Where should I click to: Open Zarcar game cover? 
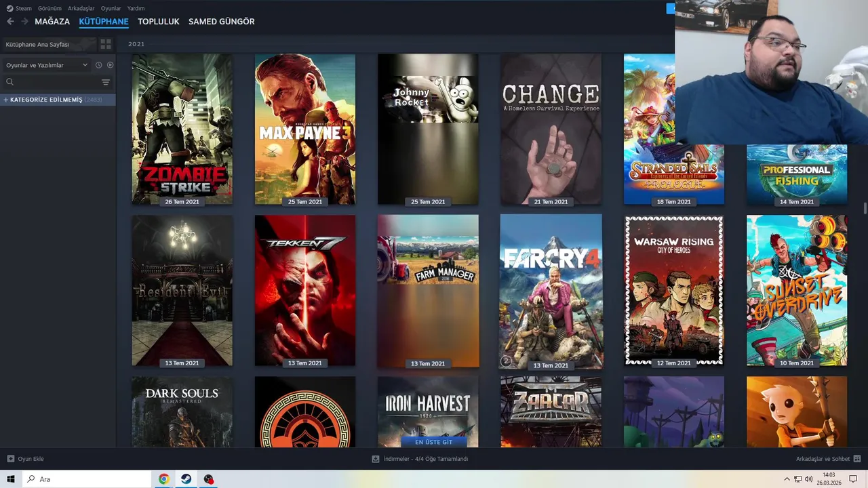[551, 412]
